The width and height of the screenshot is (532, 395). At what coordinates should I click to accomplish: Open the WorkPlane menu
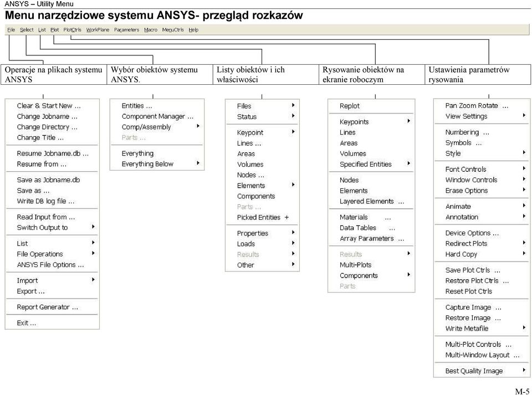click(x=98, y=30)
